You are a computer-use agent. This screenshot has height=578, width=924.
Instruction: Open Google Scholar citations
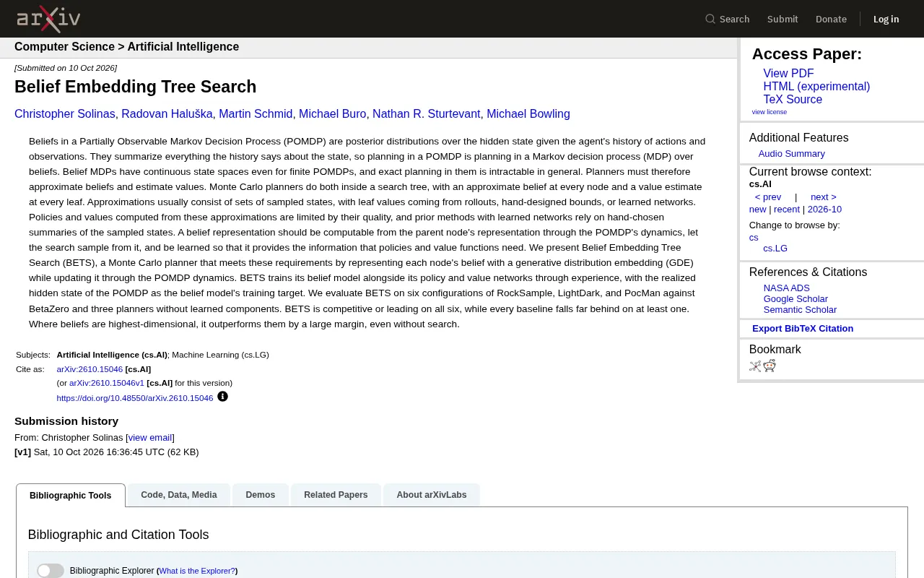[796, 299]
